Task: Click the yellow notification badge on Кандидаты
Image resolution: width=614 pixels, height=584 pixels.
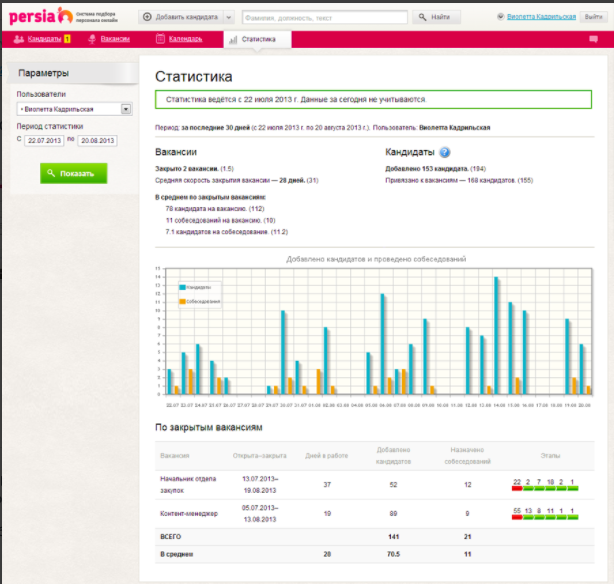Action: click(67, 39)
